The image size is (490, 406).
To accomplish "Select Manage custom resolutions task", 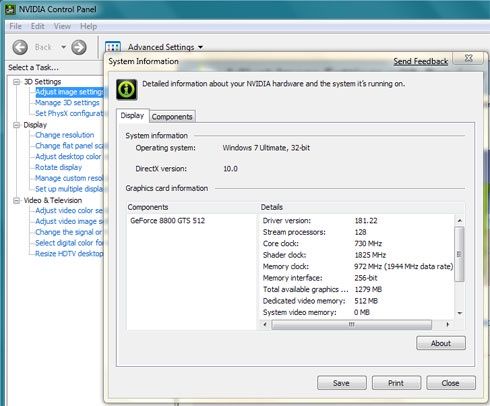I will 70,178.
